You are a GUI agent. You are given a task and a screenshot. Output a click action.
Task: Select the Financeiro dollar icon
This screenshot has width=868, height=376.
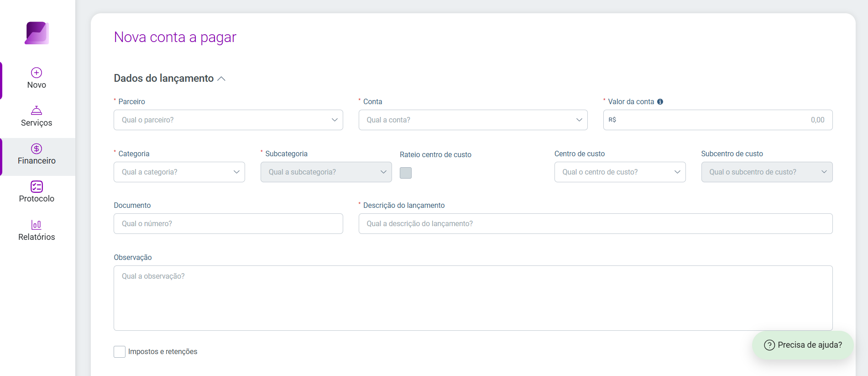coord(37,148)
